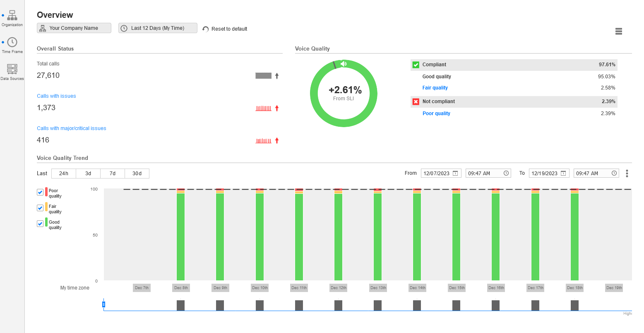Click the left handle of the timeline range slider
644x333 pixels.
tap(103, 304)
